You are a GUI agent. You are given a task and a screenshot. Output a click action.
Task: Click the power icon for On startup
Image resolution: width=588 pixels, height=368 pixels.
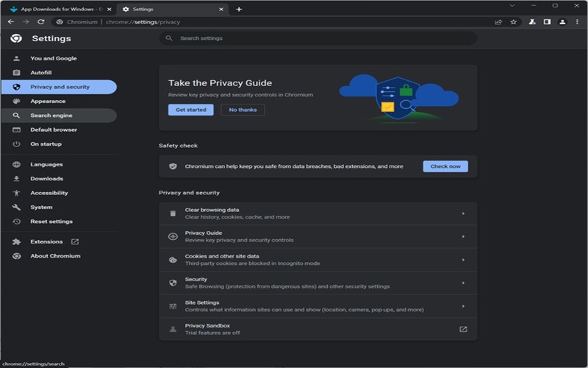(x=16, y=144)
